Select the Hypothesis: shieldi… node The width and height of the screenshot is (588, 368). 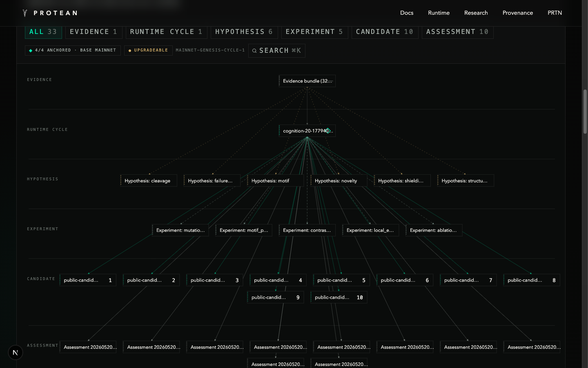pyautogui.click(x=402, y=181)
